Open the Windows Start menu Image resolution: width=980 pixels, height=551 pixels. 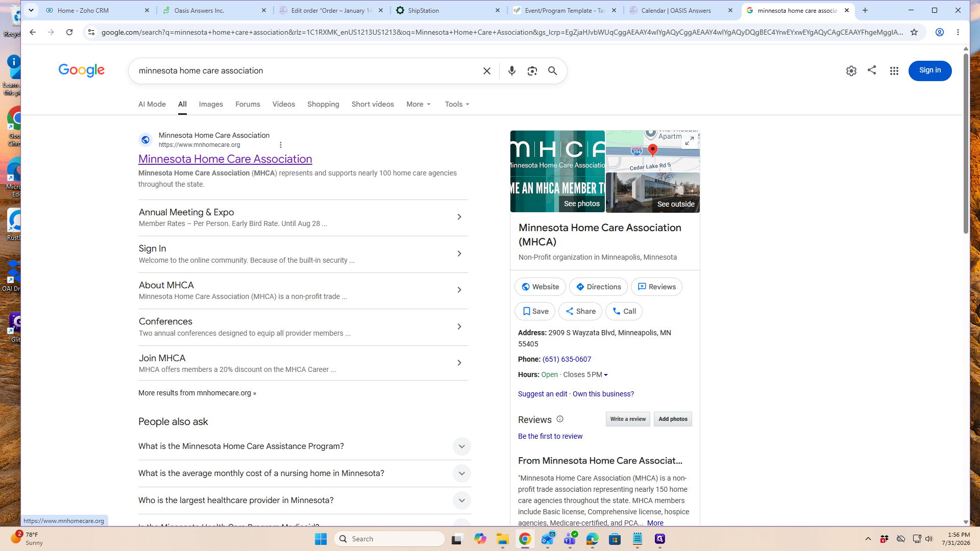[321, 539]
